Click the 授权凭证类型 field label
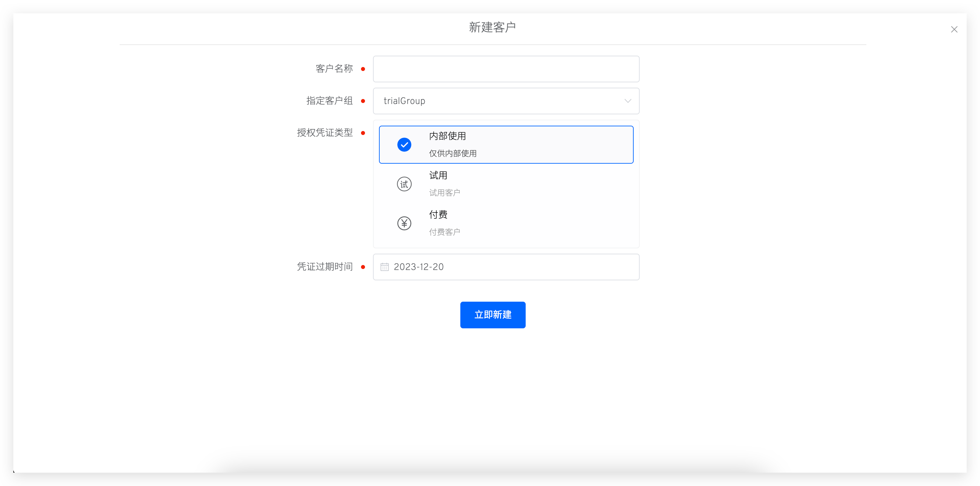 [325, 133]
